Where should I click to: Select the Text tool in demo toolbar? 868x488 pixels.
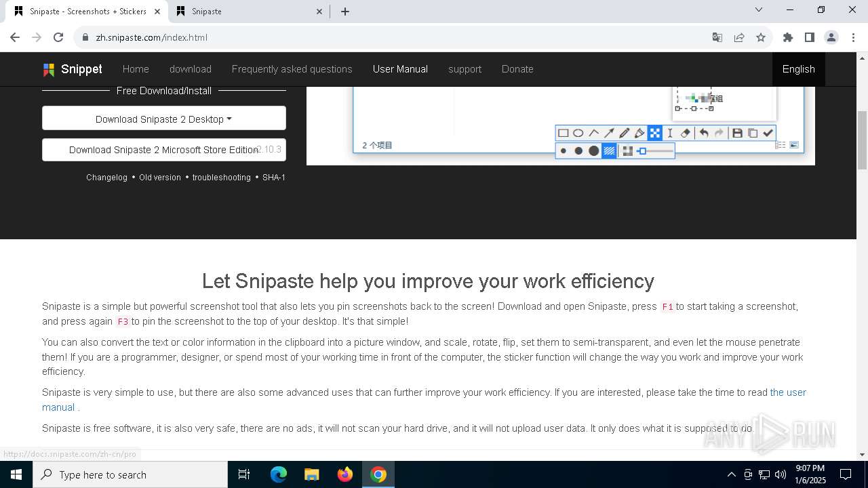click(670, 134)
